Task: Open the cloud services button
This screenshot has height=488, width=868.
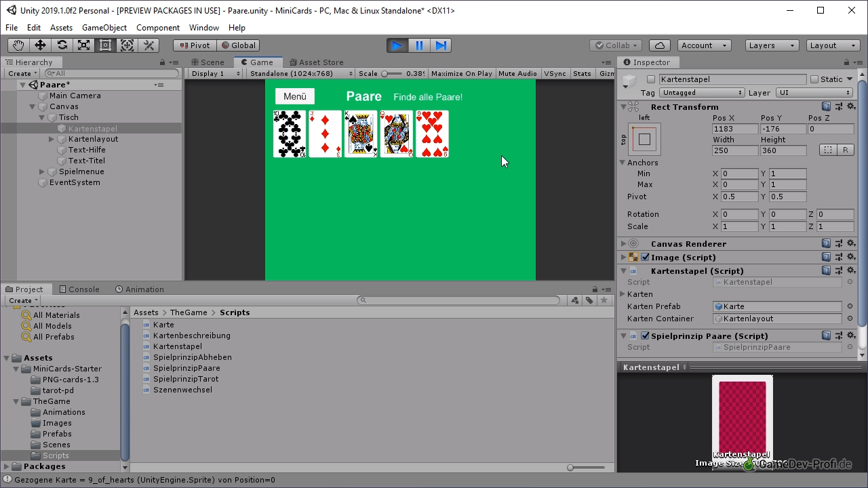Action: pos(660,45)
